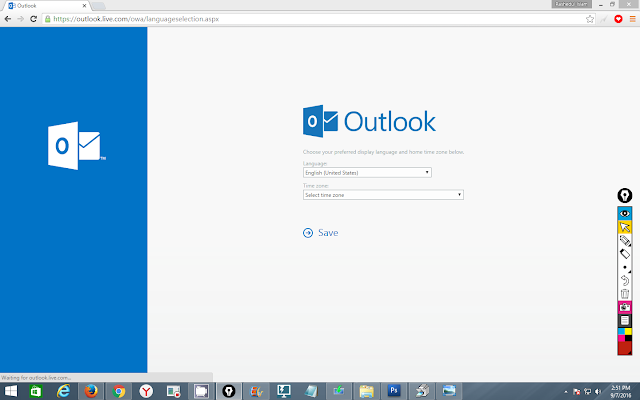This screenshot has height=400, width=640.
Task: Select the pencil drawing tool
Action: pyautogui.click(x=624, y=240)
